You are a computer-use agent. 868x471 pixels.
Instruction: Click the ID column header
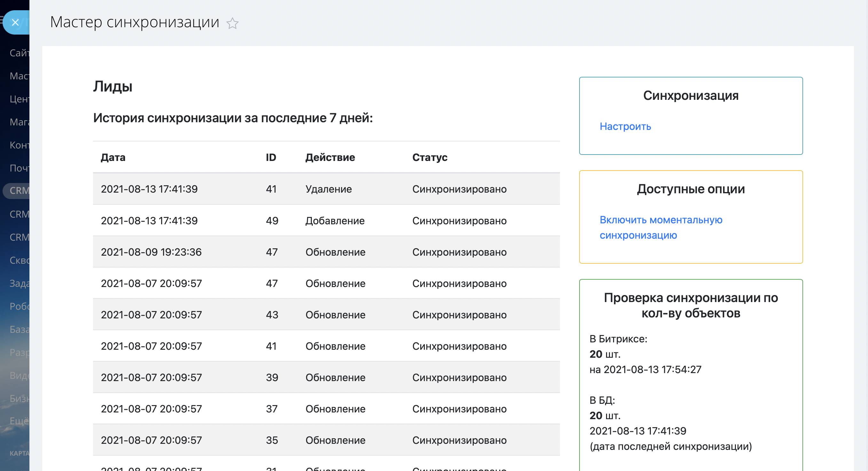[271, 157]
